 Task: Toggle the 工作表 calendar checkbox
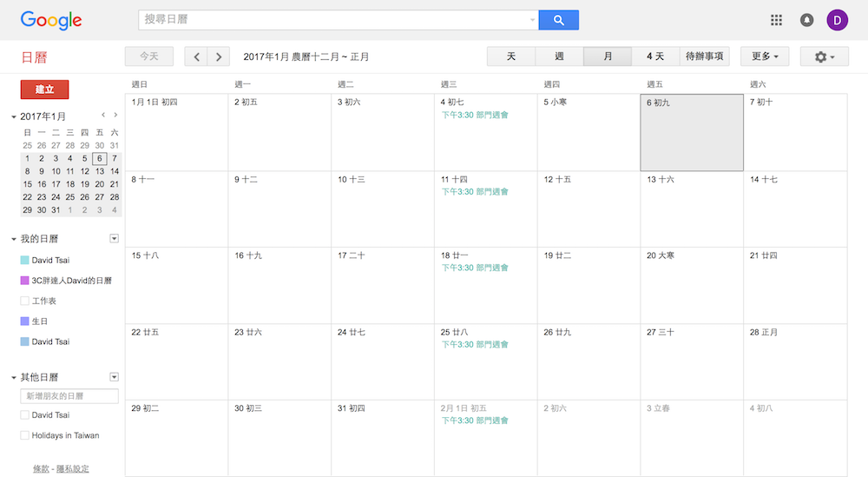click(25, 301)
